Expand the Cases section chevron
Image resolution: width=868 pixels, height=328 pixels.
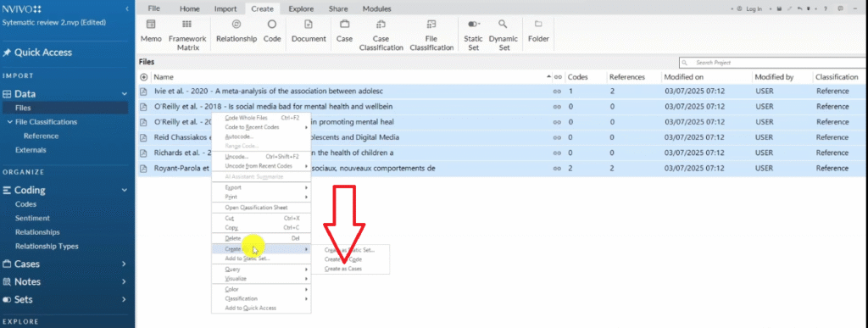pos(124,264)
